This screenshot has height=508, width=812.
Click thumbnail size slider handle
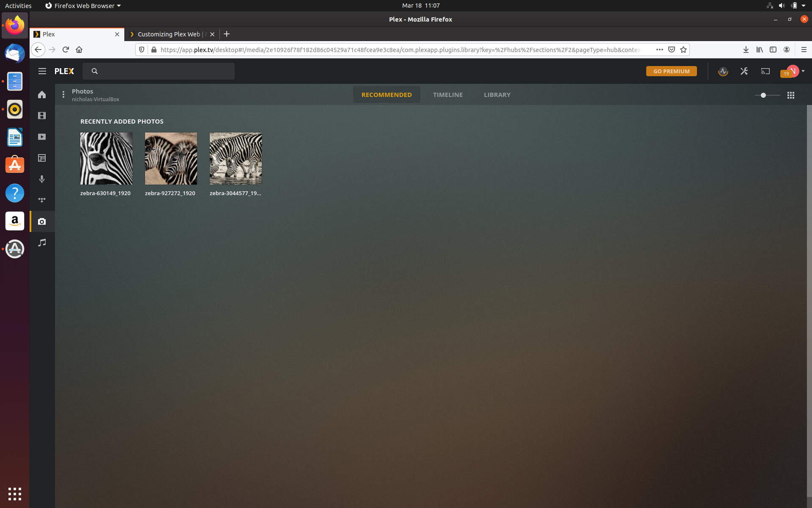tap(763, 95)
